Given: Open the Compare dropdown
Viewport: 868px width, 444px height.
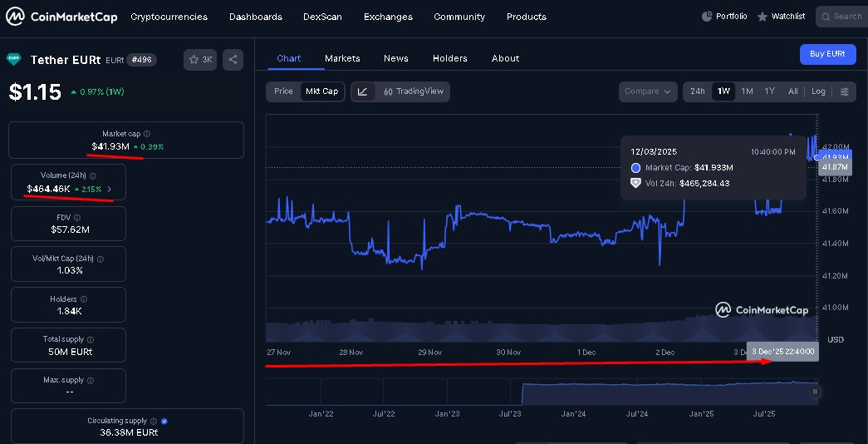Looking at the screenshot, I should click(648, 91).
